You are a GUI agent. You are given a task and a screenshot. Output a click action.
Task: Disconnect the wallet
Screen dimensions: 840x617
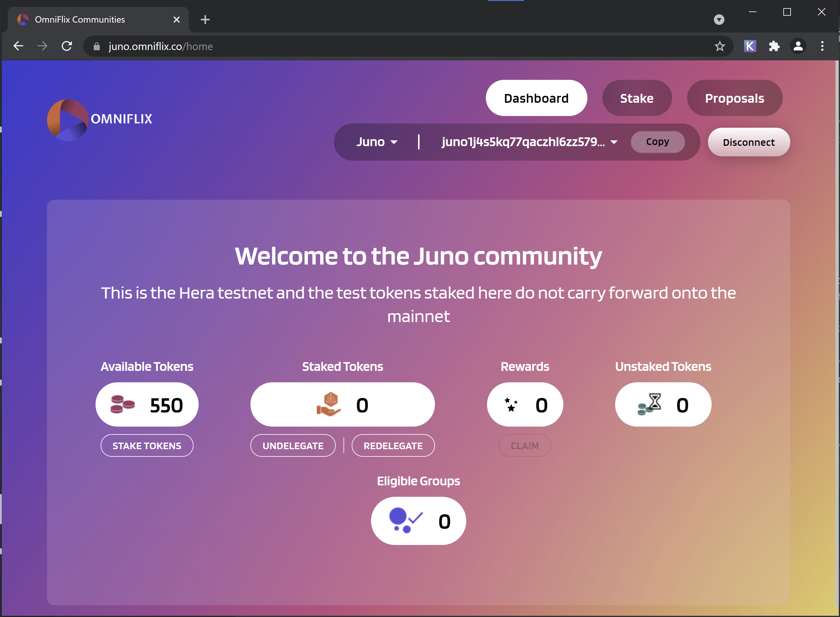(x=748, y=142)
